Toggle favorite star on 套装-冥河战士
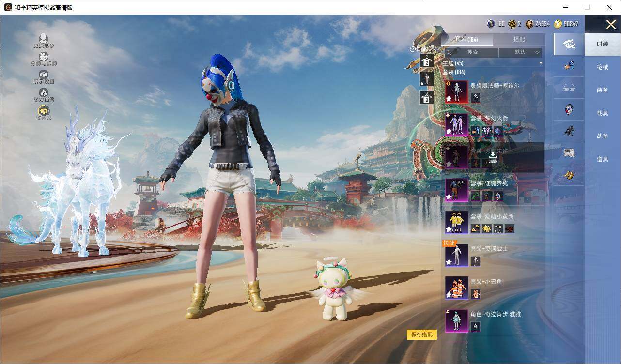The width and height of the screenshot is (621, 364). 449,262
